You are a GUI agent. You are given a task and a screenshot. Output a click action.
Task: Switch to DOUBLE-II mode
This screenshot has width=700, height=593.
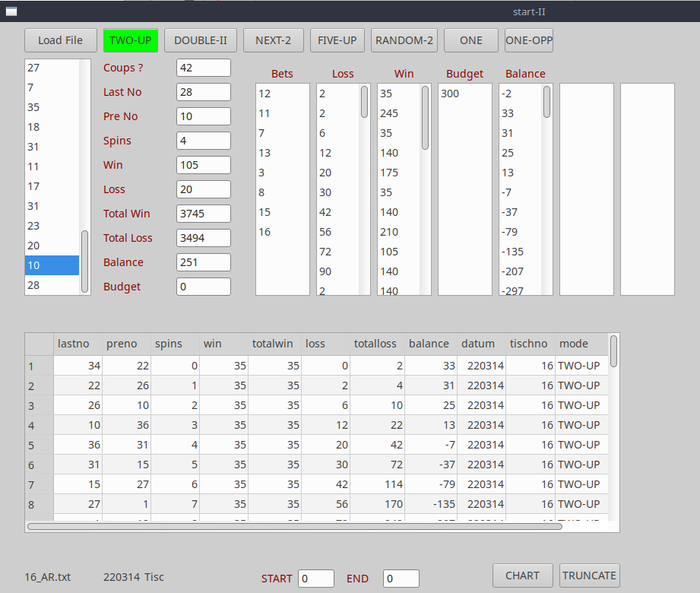click(201, 40)
